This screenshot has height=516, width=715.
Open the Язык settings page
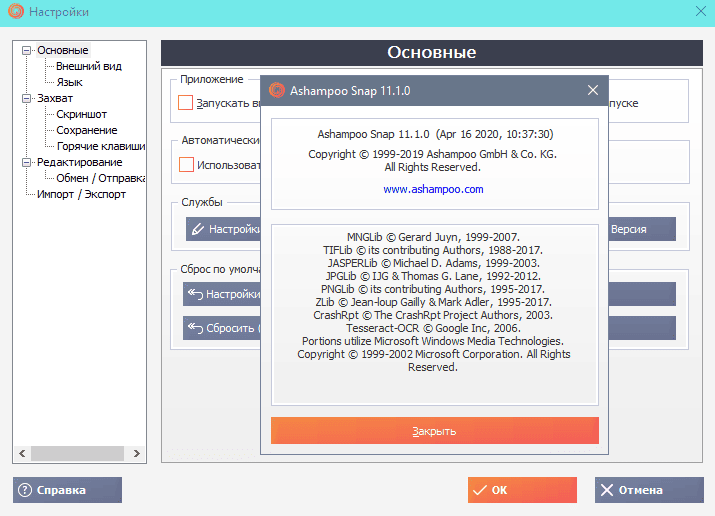[x=69, y=82]
